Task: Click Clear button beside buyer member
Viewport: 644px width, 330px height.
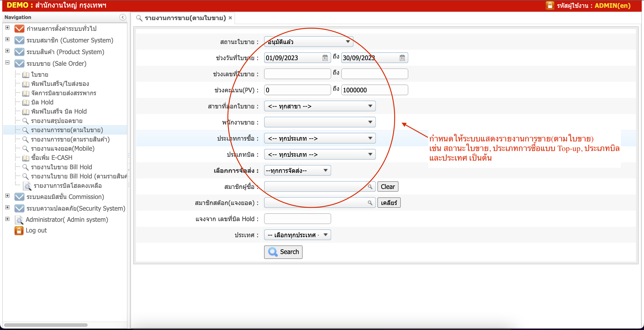Action: (x=388, y=187)
